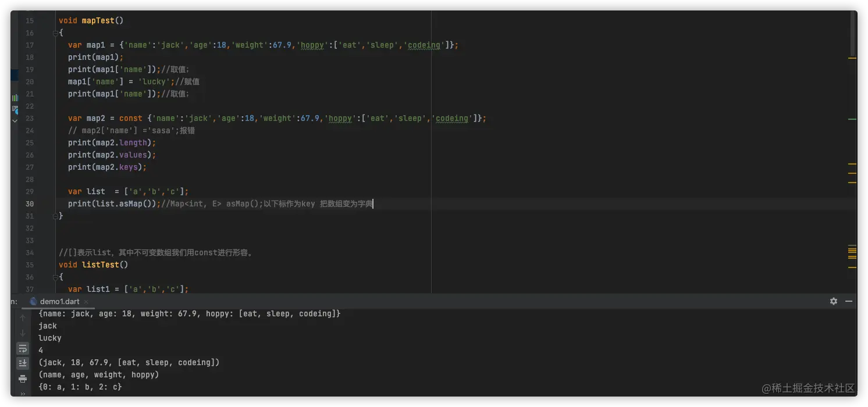Click line number 23 in gutter
This screenshot has height=407, width=868.
30,118
